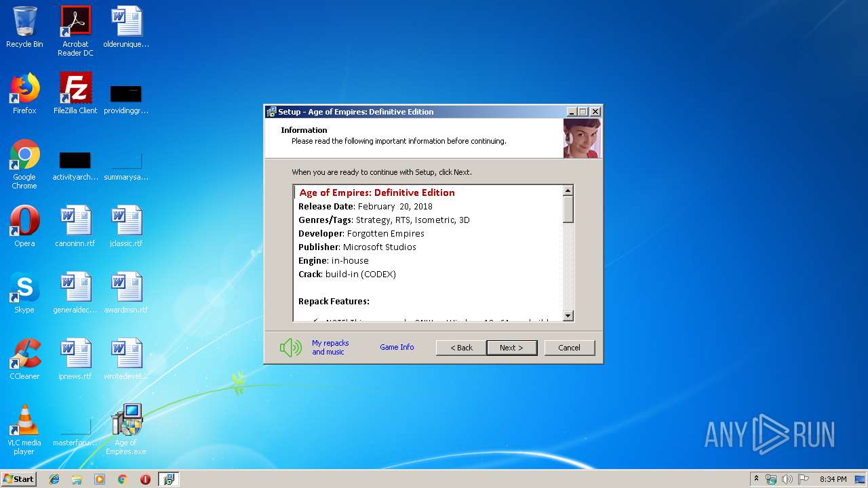Select the canoninn.rtf document
868x488 pixels.
pyautogui.click(x=75, y=226)
